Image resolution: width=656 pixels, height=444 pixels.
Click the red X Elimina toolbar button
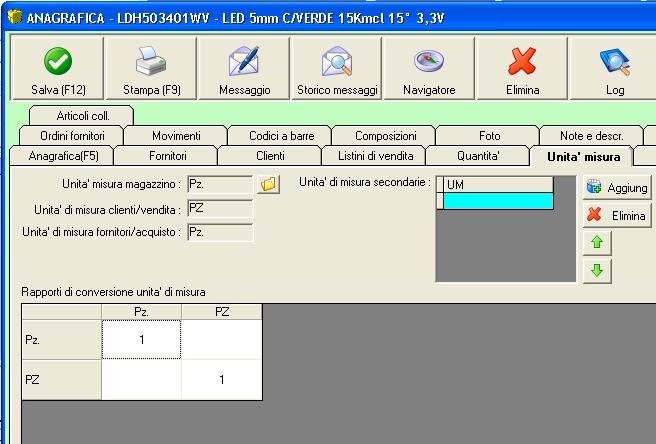522,68
